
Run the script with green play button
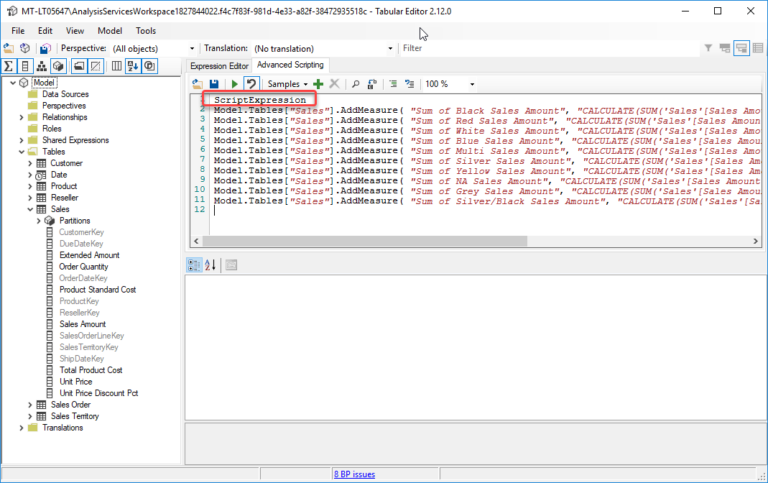pyautogui.click(x=235, y=84)
